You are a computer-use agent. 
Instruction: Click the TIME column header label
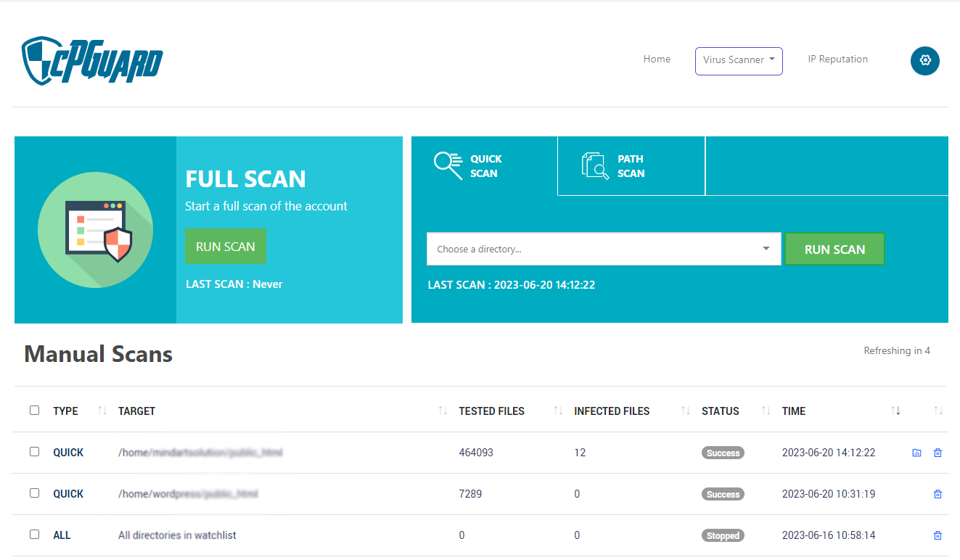(x=794, y=411)
